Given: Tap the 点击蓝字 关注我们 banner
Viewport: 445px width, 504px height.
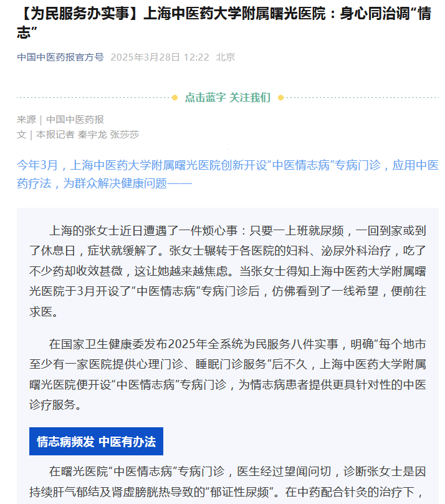Looking at the screenshot, I should (227, 97).
